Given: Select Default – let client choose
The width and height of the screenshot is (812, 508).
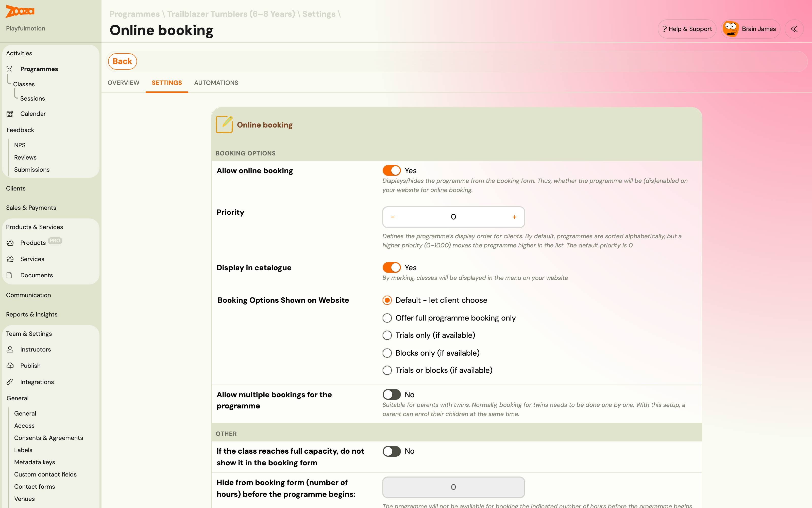Looking at the screenshot, I should (x=387, y=300).
